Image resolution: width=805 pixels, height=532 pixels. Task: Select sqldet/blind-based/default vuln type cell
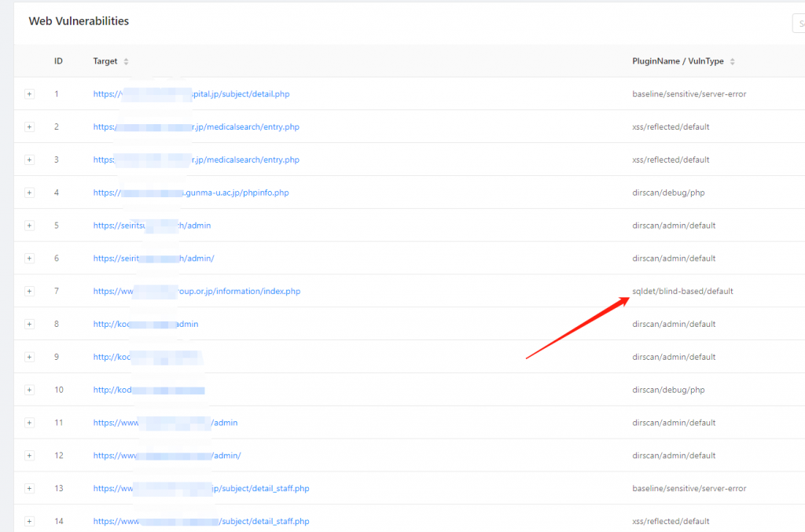(682, 291)
